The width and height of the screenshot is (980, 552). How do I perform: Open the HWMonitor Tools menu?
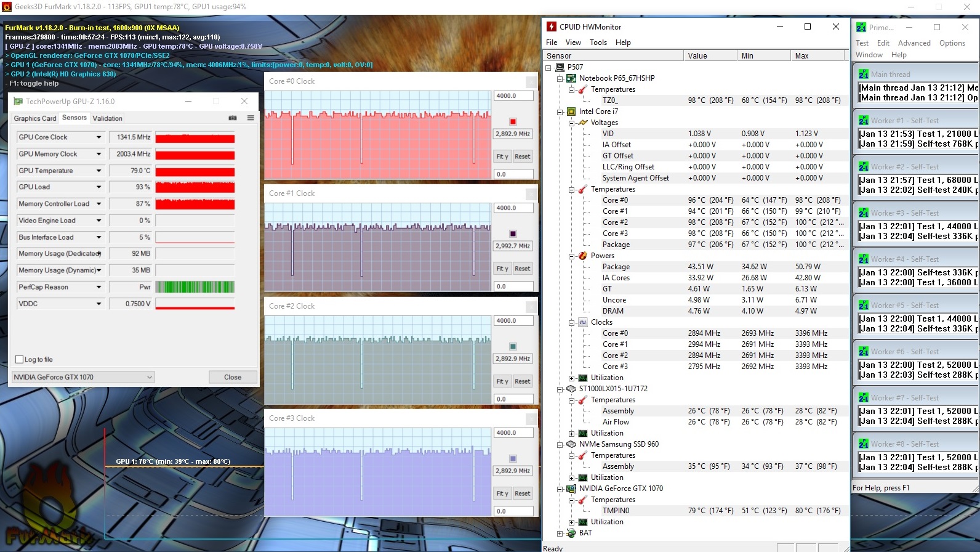598,43
